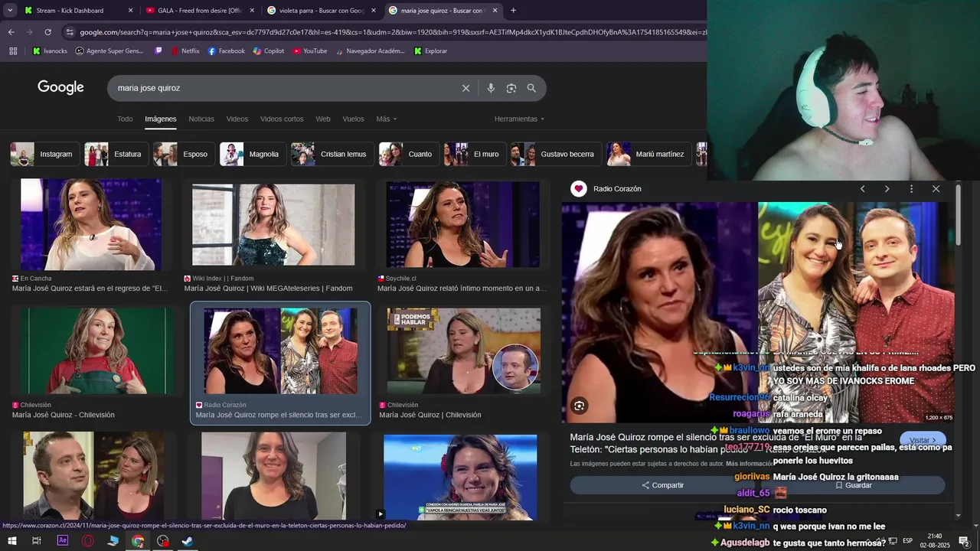Screen dimensions: 980x551
Task: Click the Guardar save button
Action: (x=852, y=485)
